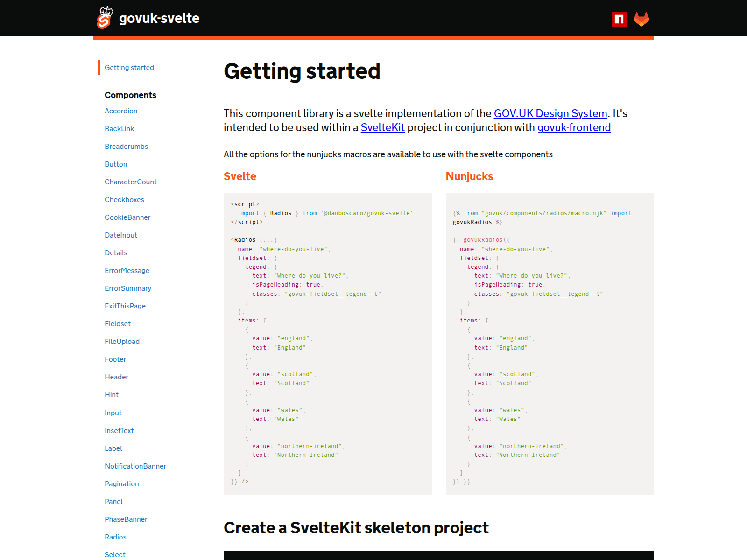Open the PhaseBanner component page
Image resolution: width=747 pixels, height=560 pixels.
click(x=126, y=519)
